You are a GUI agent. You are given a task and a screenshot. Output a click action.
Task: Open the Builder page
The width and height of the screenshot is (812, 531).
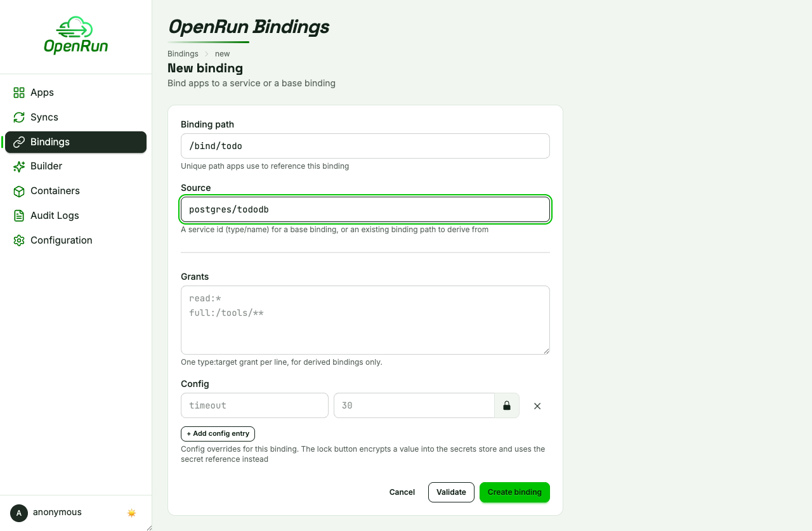point(75,166)
